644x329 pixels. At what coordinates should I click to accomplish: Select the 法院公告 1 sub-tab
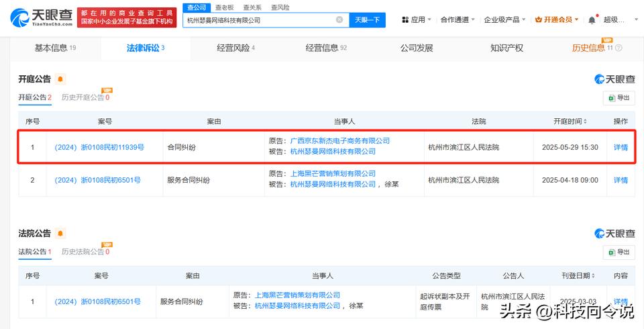[35, 252]
